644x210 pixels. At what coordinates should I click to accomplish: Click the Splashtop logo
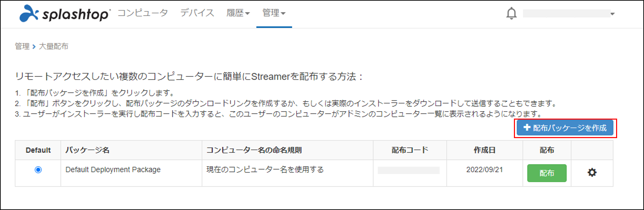64,13
